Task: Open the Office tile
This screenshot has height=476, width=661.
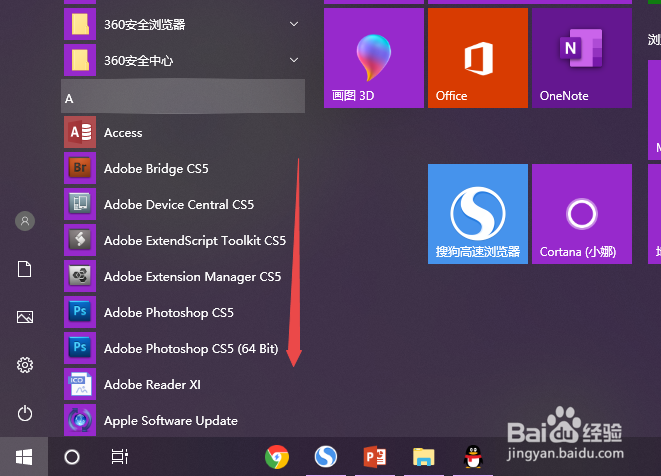Action: pyautogui.click(x=478, y=58)
